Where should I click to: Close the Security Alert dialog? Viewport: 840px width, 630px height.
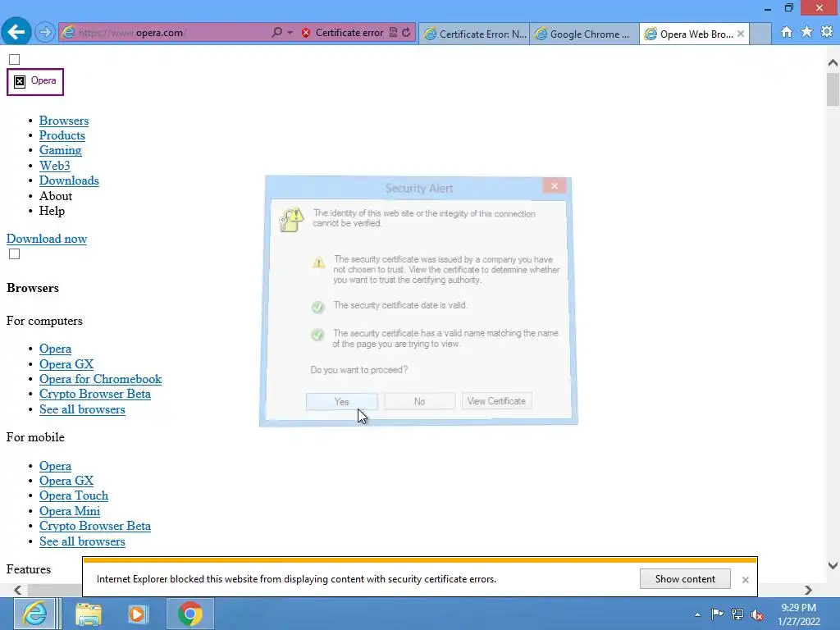coord(555,185)
